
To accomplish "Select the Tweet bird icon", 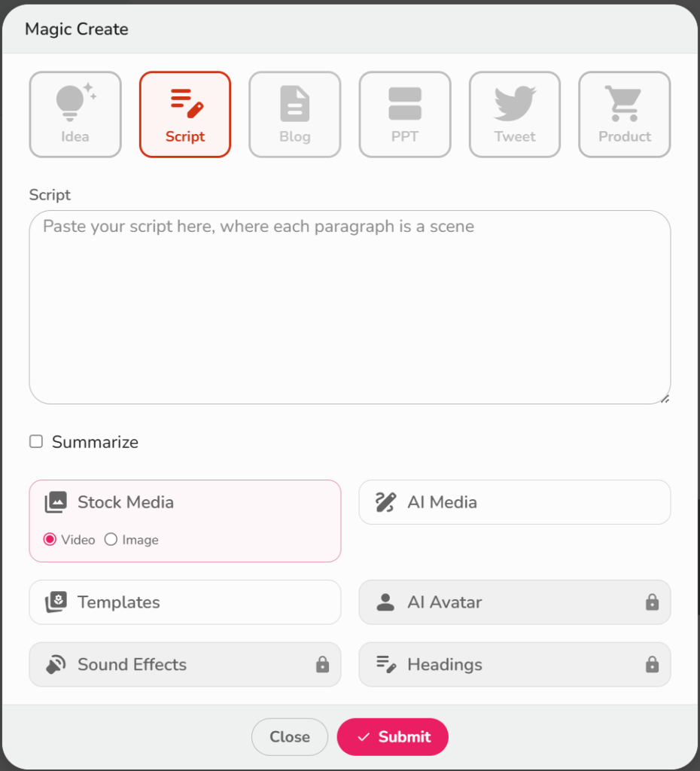I will [515, 103].
